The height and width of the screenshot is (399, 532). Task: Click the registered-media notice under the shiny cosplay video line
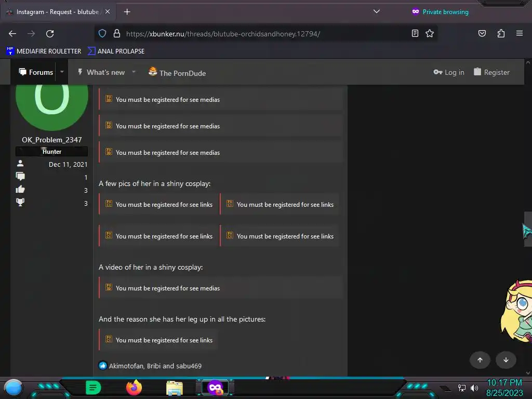(220, 288)
